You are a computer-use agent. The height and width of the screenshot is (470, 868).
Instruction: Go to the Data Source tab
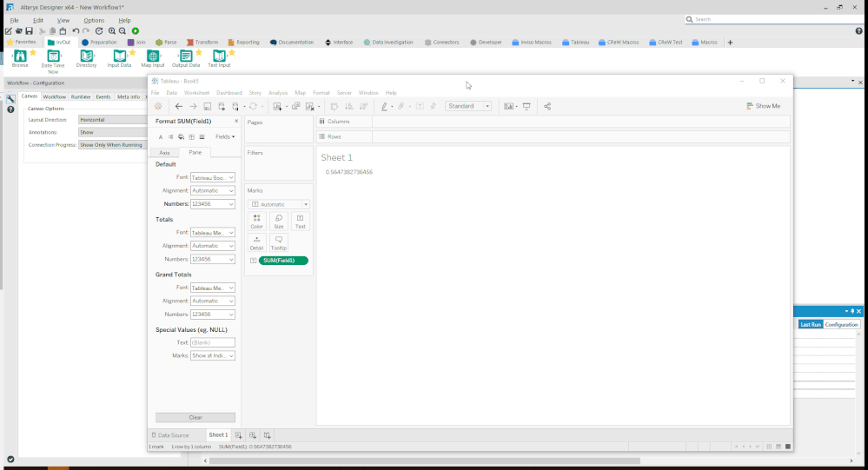tap(170, 435)
